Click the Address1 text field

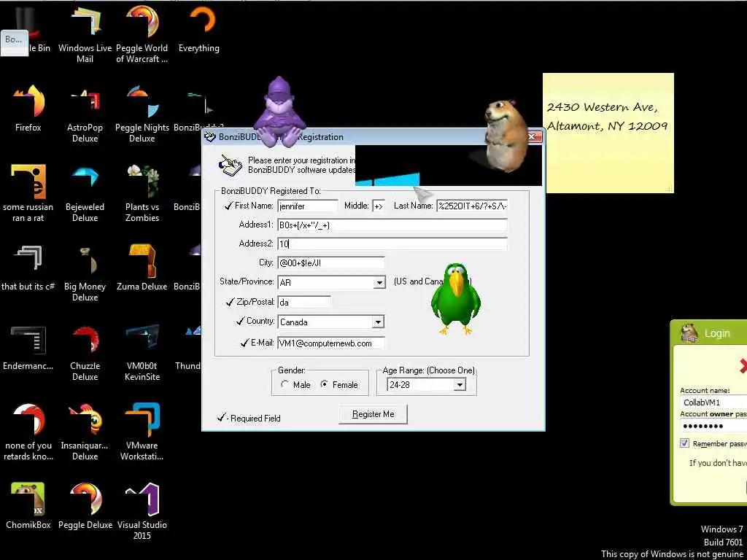click(x=392, y=225)
